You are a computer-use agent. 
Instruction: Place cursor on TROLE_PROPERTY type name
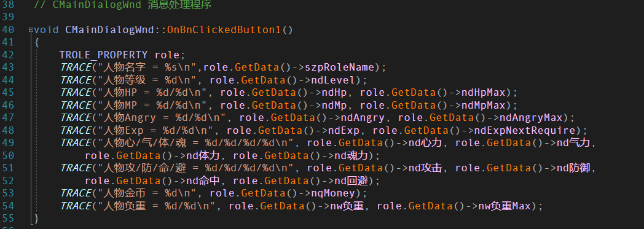pos(103,55)
